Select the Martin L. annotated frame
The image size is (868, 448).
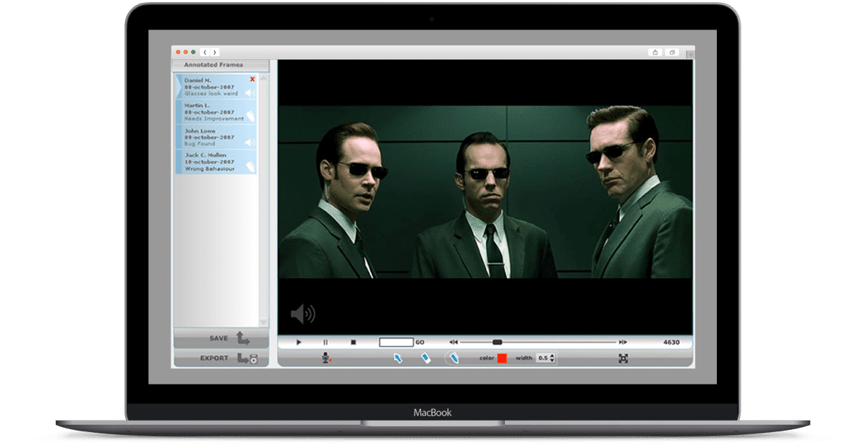(216, 111)
